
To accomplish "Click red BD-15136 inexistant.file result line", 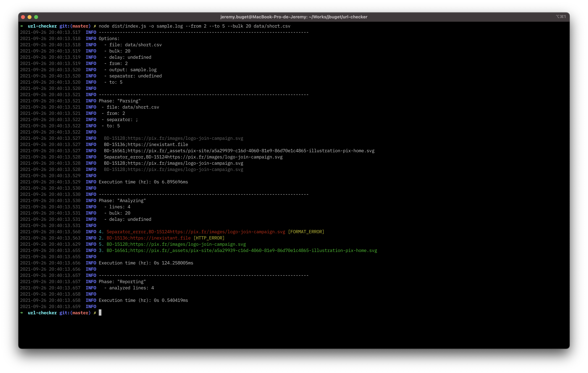I will pos(148,238).
